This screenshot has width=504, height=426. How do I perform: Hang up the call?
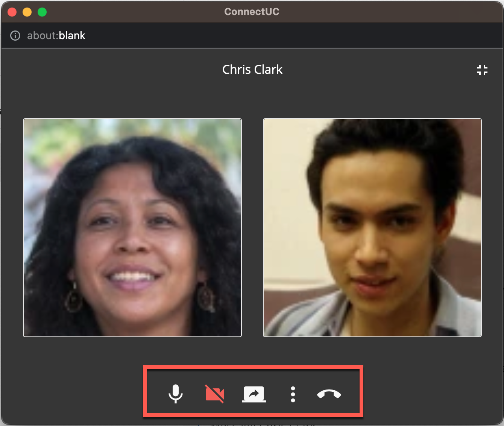click(x=329, y=394)
